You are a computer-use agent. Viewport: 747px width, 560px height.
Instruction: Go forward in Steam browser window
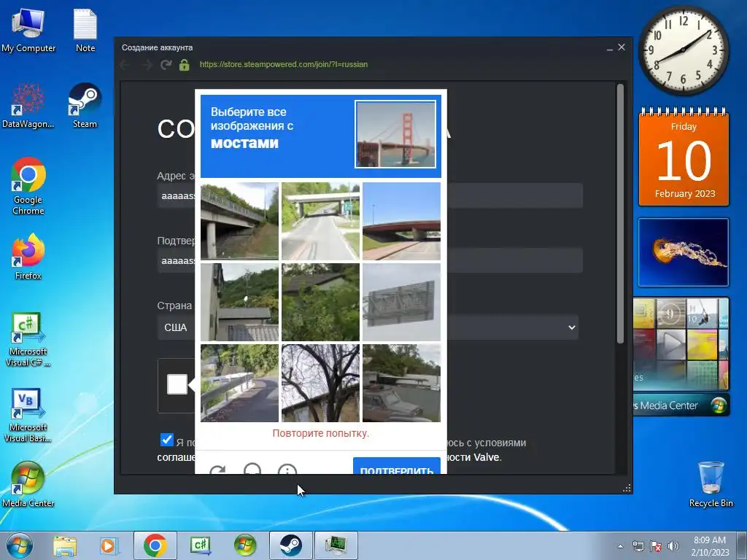pyautogui.click(x=147, y=64)
